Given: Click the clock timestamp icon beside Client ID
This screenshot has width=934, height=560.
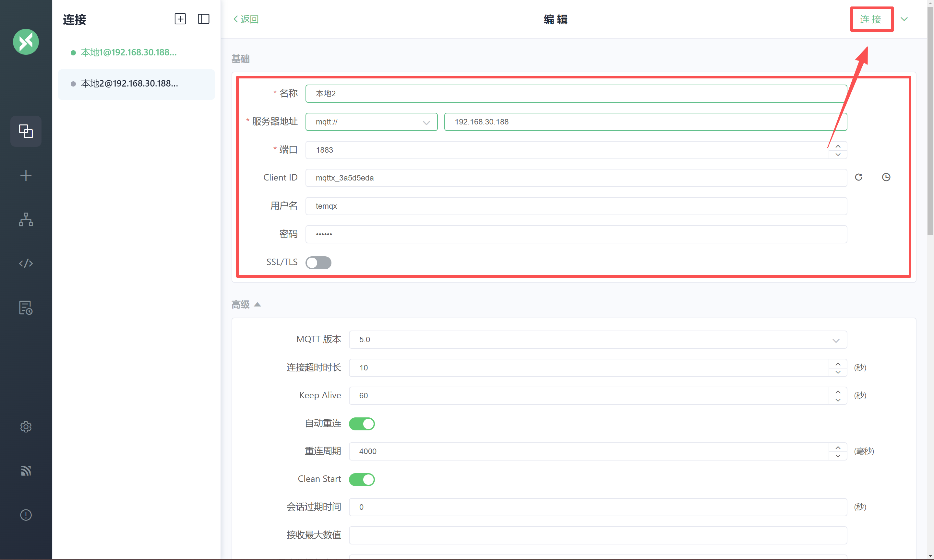Looking at the screenshot, I should click(886, 177).
